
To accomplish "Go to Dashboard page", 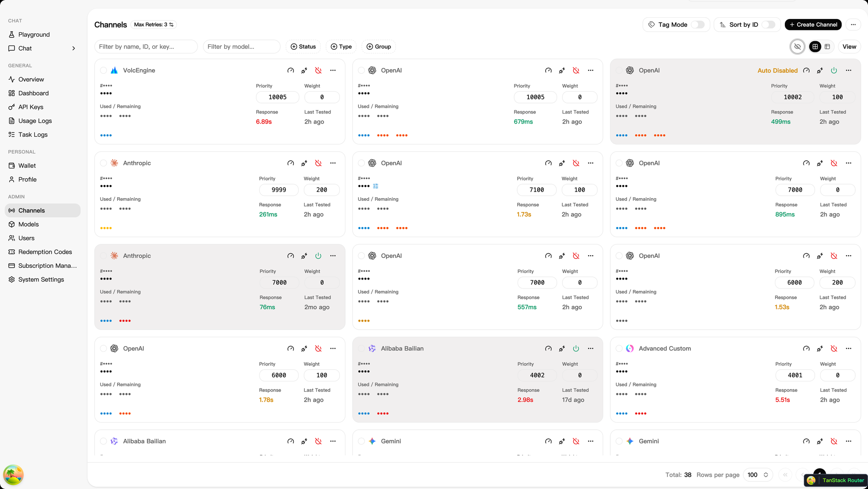I will coord(42,93).
